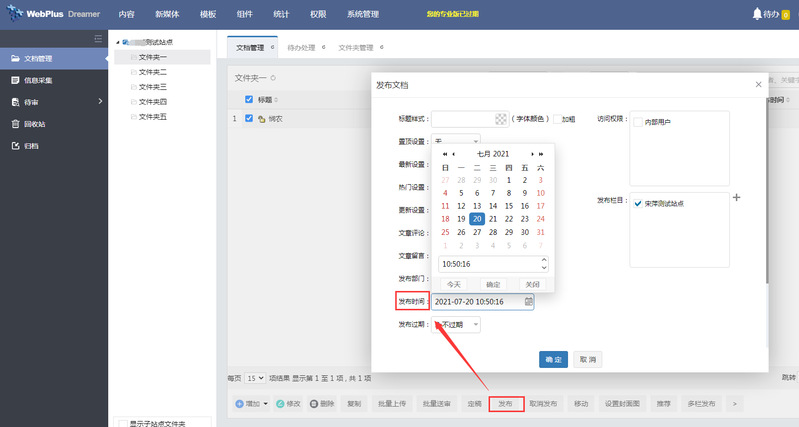Expand the 待审 sidebar submenu arrow
Screen dimensions: 799x427
click(100, 101)
